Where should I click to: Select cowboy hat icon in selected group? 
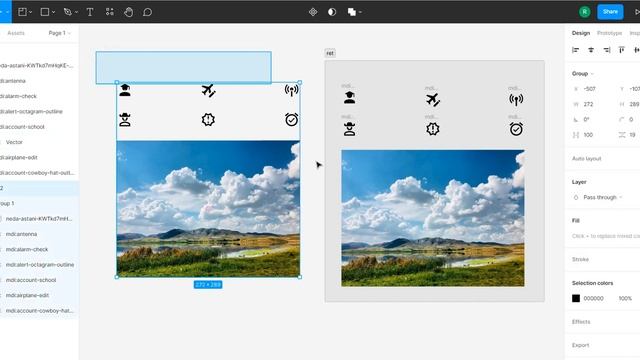(x=125, y=120)
